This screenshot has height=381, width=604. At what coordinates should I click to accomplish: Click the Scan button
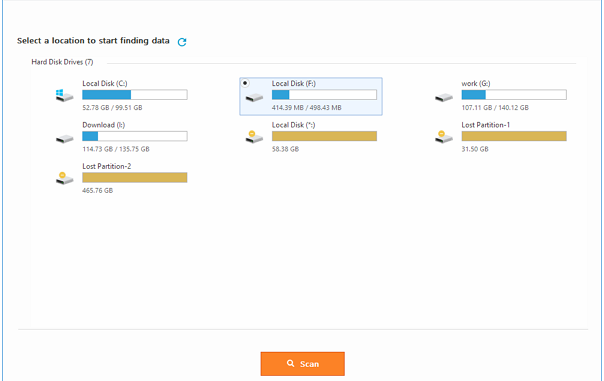(x=302, y=364)
